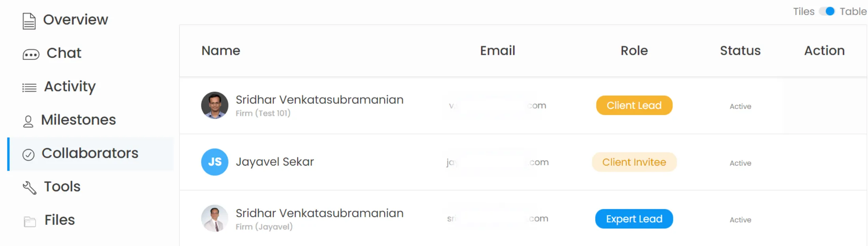Image resolution: width=868 pixels, height=246 pixels.
Task: Click the Milestones person icon
Action: (28, 121)
